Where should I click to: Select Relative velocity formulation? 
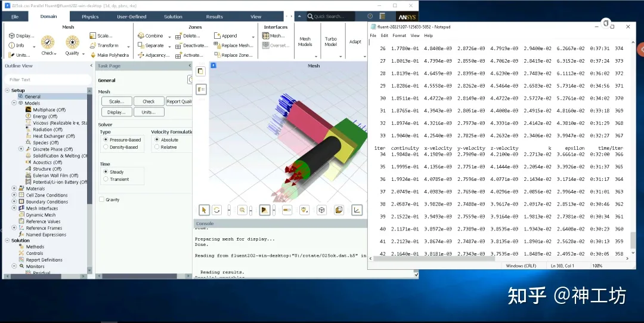tap(156, 147)
